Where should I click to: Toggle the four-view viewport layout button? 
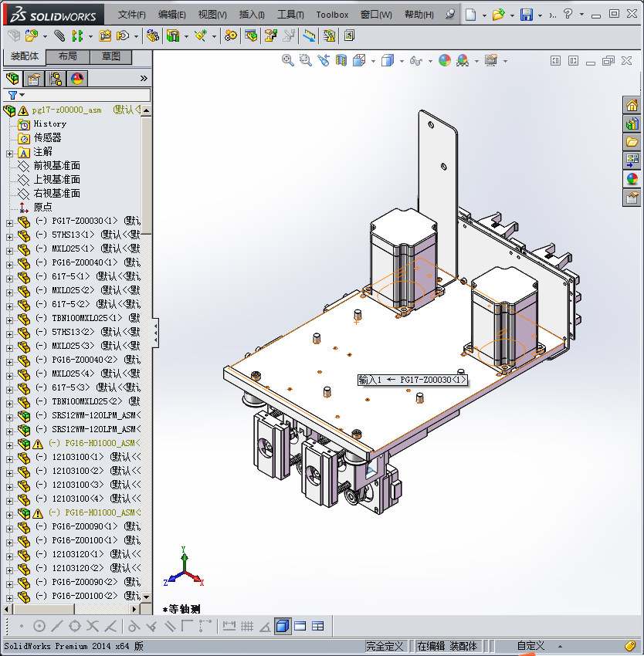tap(318, 626)
